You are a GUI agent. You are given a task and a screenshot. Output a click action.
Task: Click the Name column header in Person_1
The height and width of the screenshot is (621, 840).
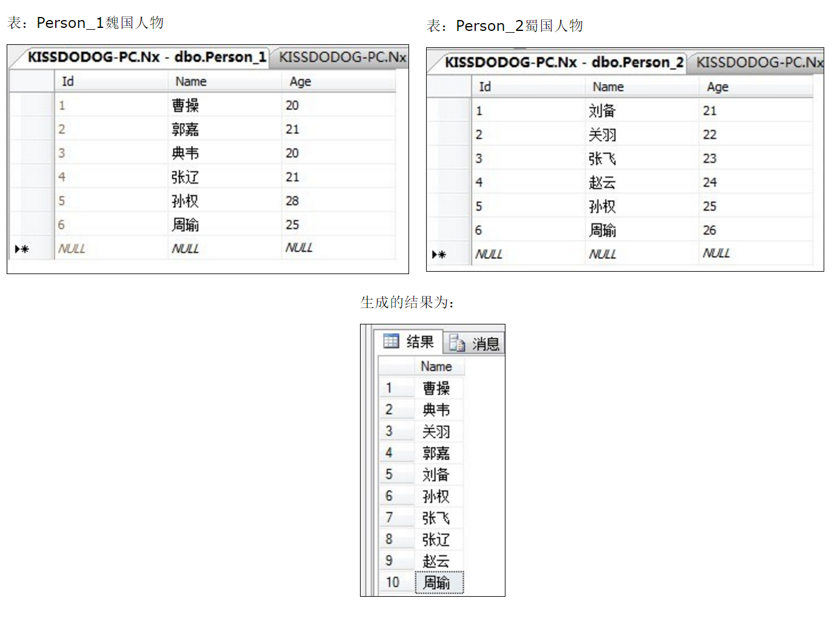pyautogui.click(x=225, y=81)
